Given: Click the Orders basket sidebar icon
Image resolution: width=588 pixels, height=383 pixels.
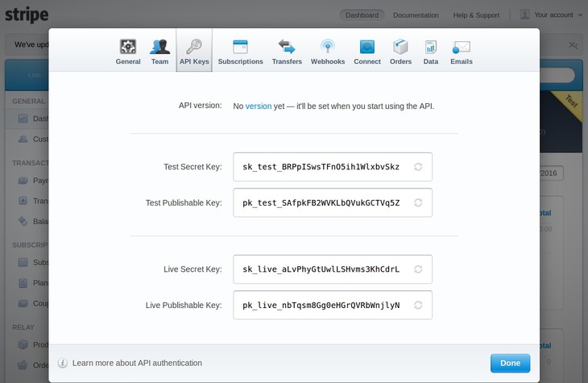Looking at the screenshot, I should (x=23, y=365).
